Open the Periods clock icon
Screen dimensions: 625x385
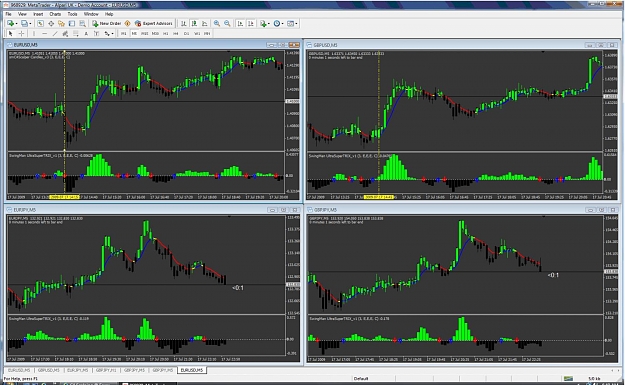pyautogui.click(x=277, y=24)
